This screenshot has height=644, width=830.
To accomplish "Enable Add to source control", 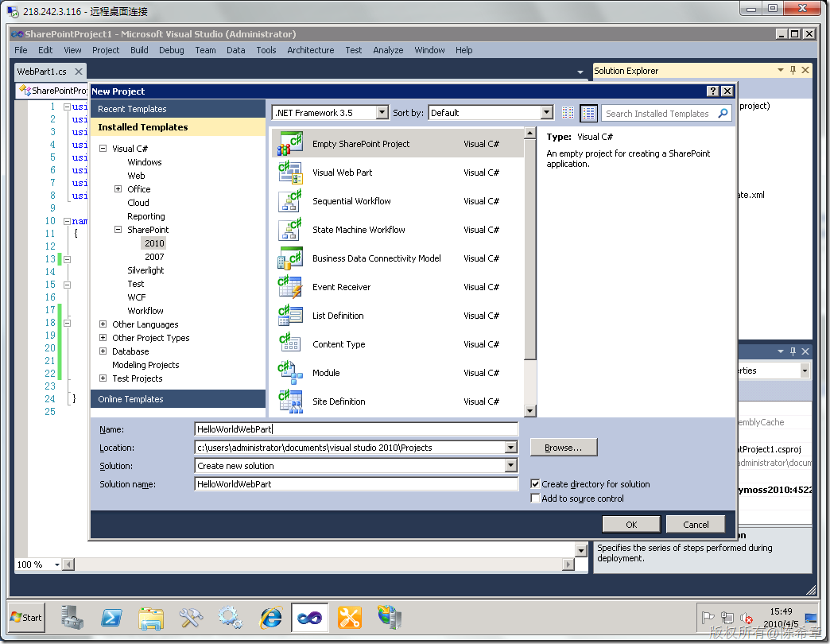I will click(535, 498).
